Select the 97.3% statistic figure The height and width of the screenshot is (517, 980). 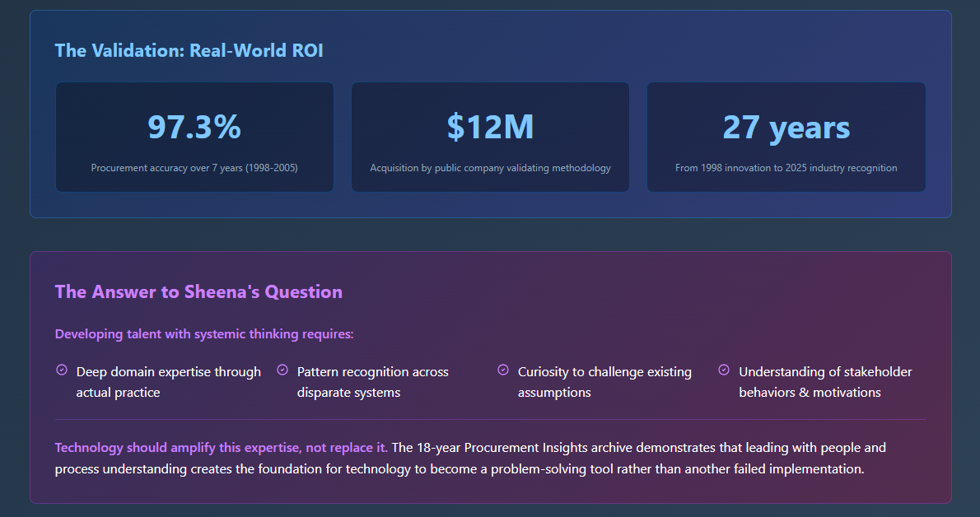[x=194, y=127]
